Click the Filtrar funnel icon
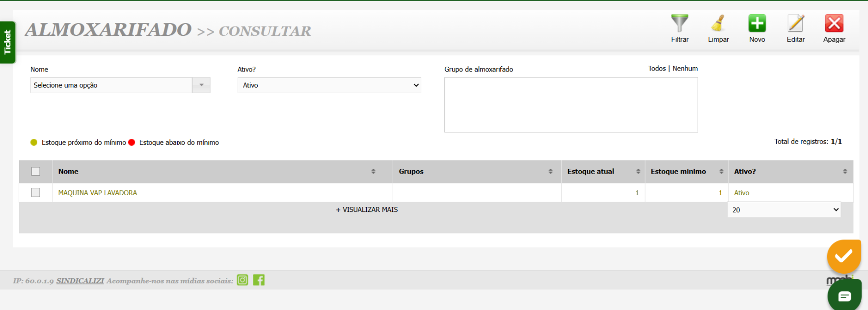 coord(679,24)
